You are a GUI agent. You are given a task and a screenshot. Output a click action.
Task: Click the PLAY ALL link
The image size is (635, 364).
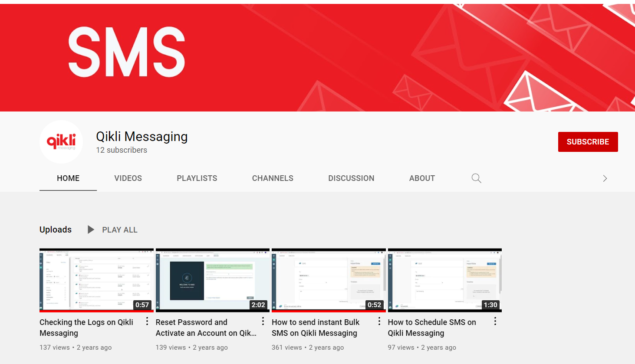pos(120,230)
